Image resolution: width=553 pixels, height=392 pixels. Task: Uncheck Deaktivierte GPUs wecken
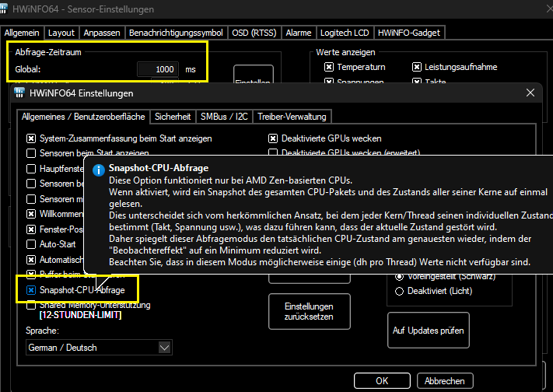pos(273,138)
